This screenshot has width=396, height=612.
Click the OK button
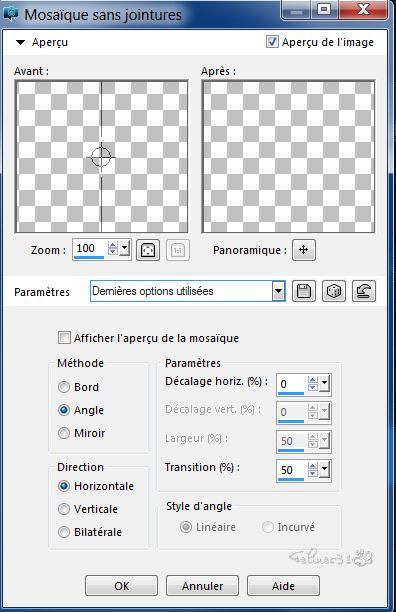(x=121, y=585)
